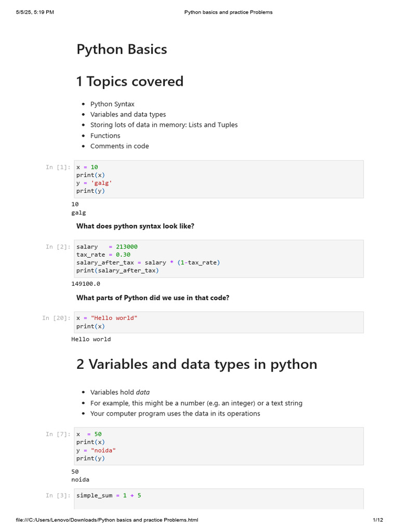Click the code cell containing x = 10

(218, 179)
